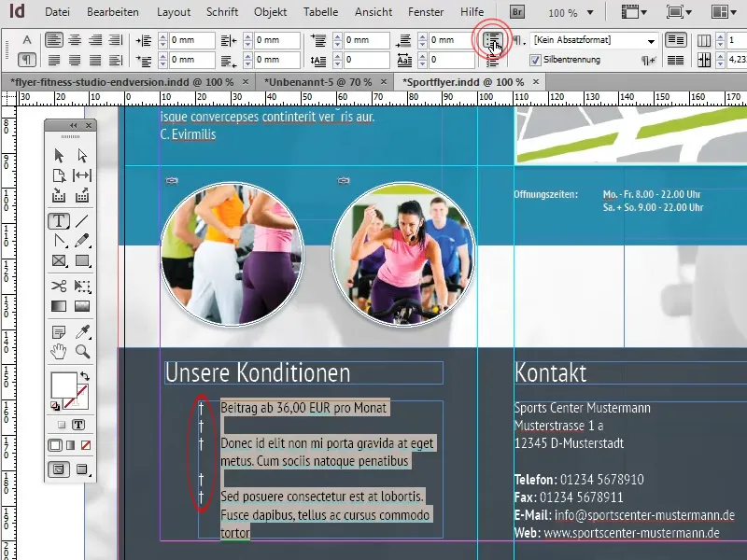747x560 pixels.
Task: Click the Swap Fill and Stroke arrow
Action: click(x=85, y=376)
